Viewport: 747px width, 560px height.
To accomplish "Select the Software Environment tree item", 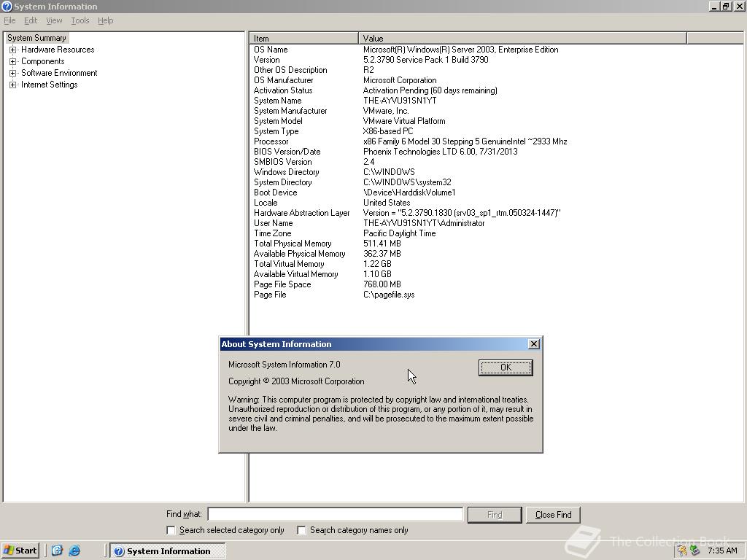I will (x=59, y=73).
